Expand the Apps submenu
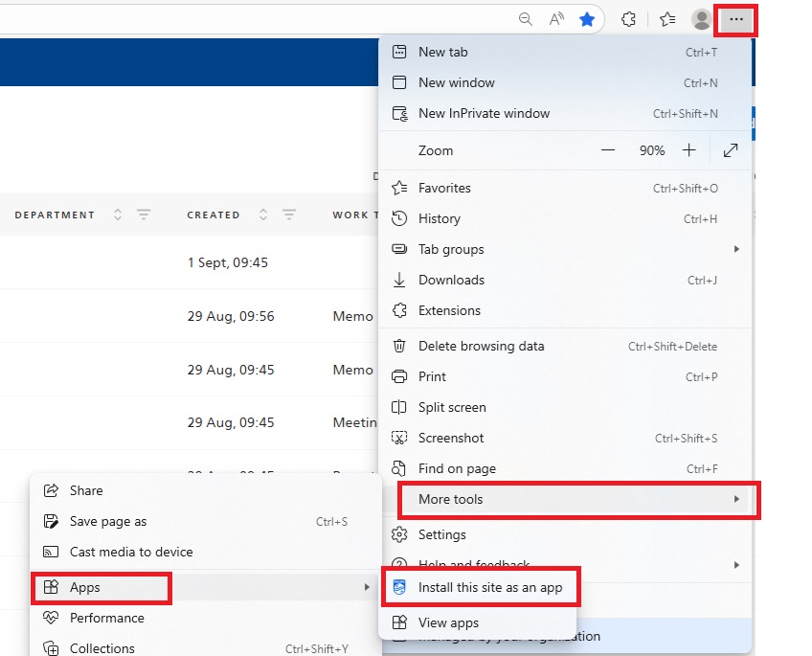Screen dimensions: 812x656 pos(206,588)
